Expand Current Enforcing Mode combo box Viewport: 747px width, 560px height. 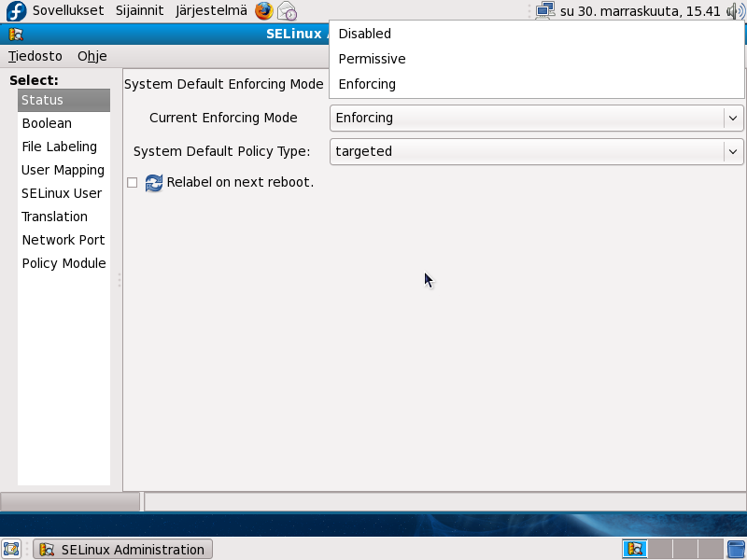[536, 118]
